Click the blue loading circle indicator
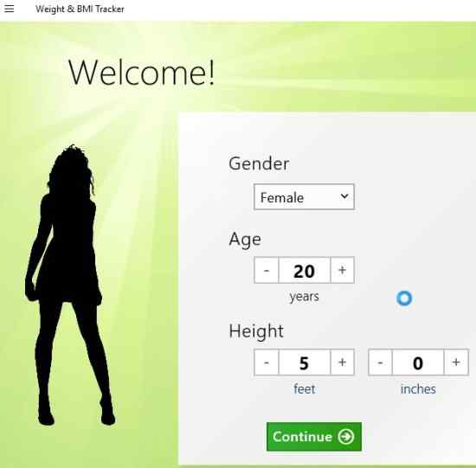Viewport: 476px width, 468px height. point(404,298)
